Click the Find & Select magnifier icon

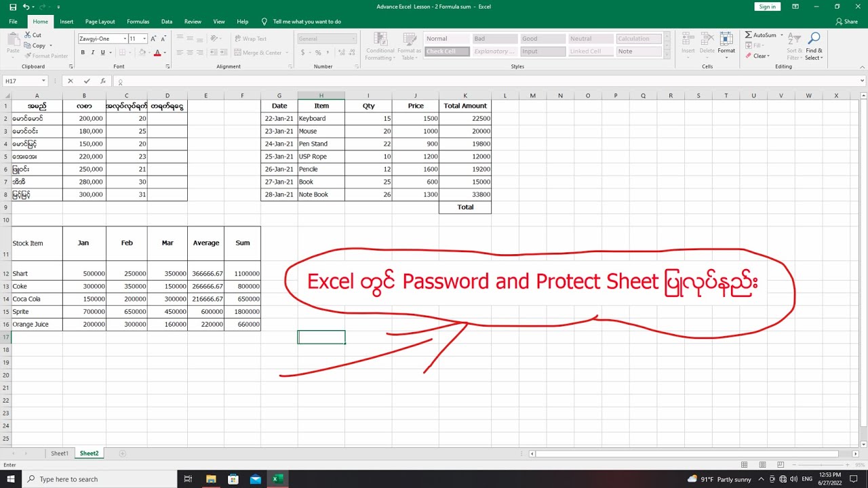click(814, 39)
